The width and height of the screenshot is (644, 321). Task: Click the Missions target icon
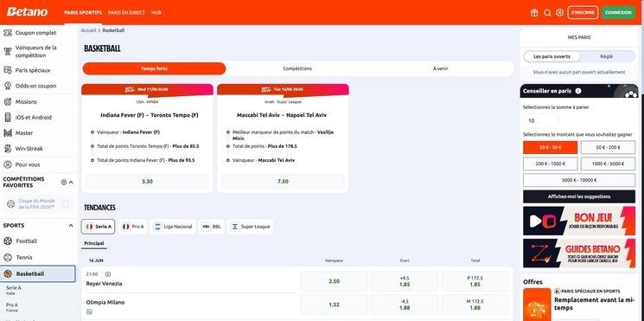pos(8,101)
